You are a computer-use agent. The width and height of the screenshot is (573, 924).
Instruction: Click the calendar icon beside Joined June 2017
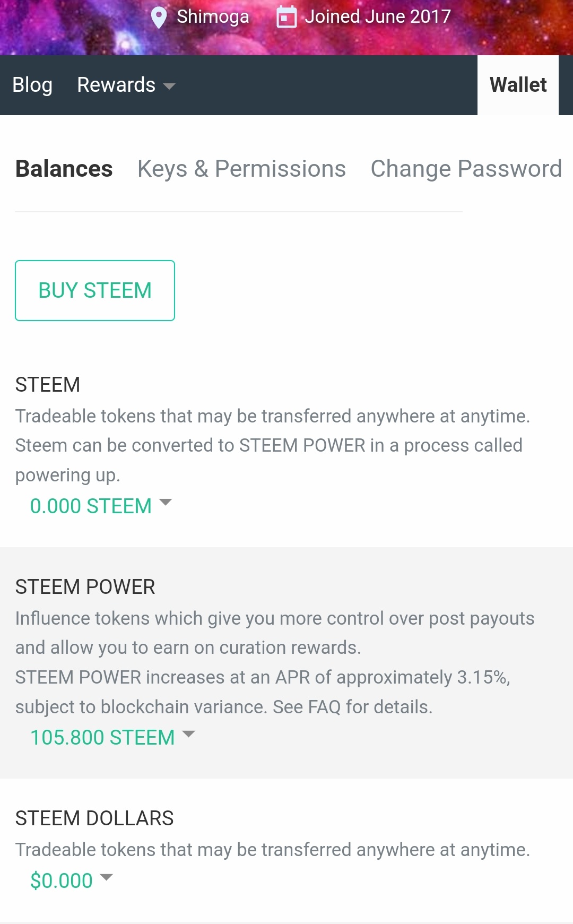tap(286, 17)
